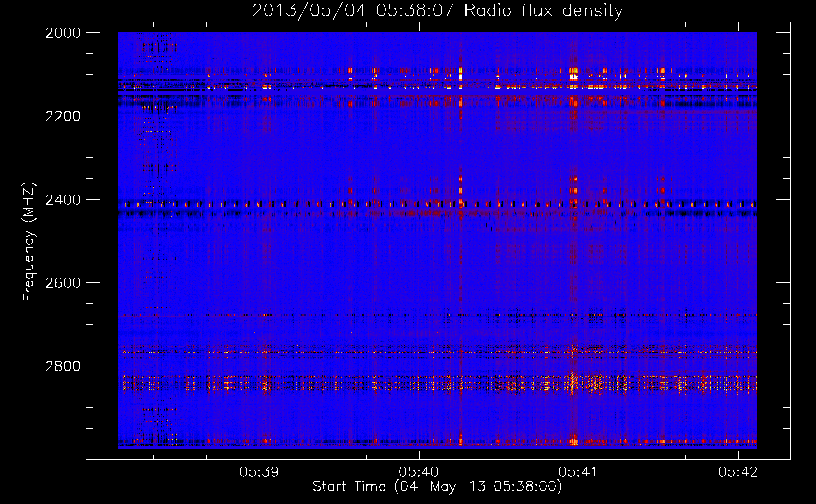Click the '2800' frequency axis label
816x504 pixels.
pos(63,366)
